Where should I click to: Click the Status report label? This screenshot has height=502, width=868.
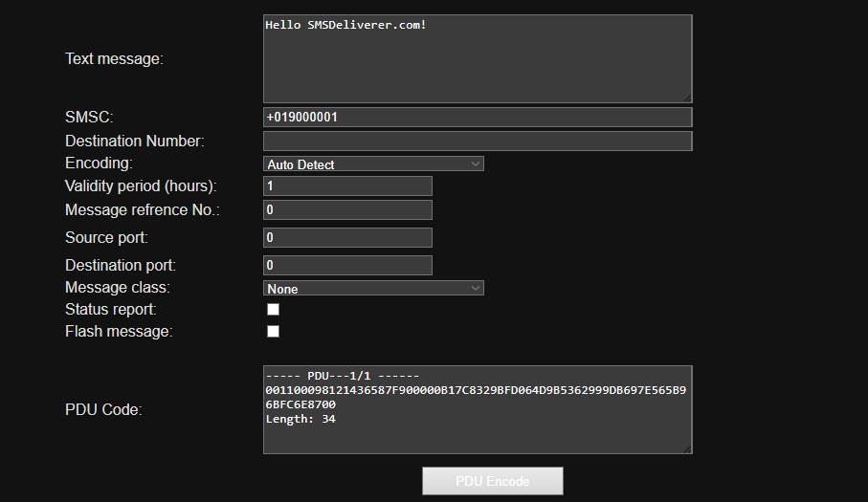coord(111,309)
